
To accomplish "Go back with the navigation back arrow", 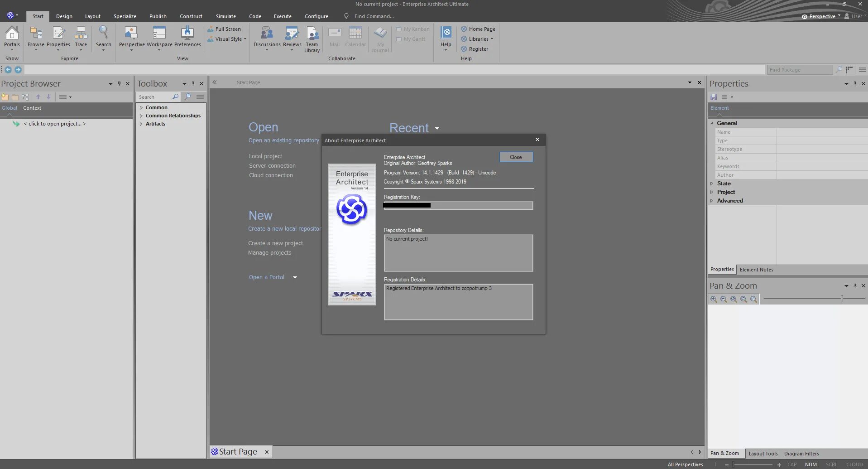I will (x=8, y=70).
